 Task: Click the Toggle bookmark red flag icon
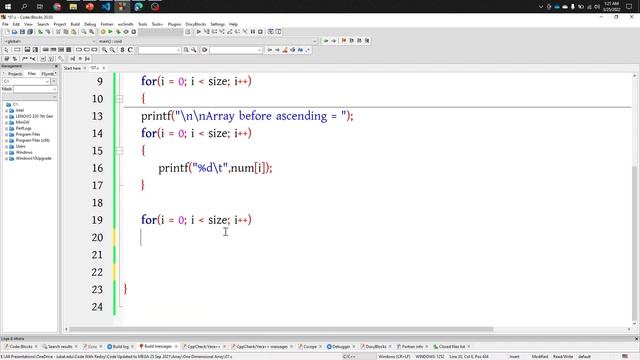pos(344,41)
